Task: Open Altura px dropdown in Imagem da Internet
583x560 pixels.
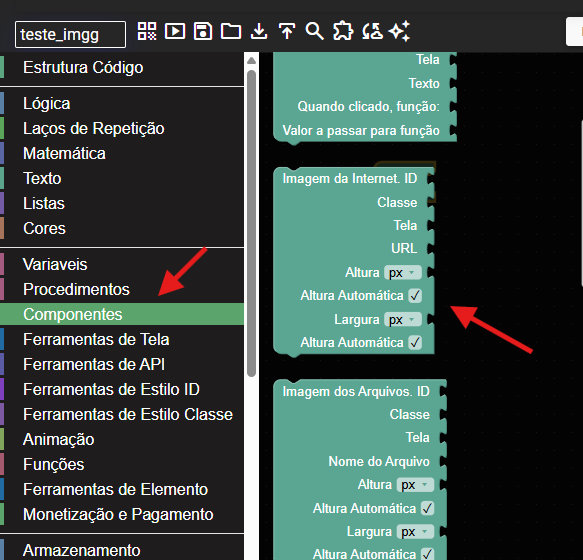Action: click(x=403, y=273)
